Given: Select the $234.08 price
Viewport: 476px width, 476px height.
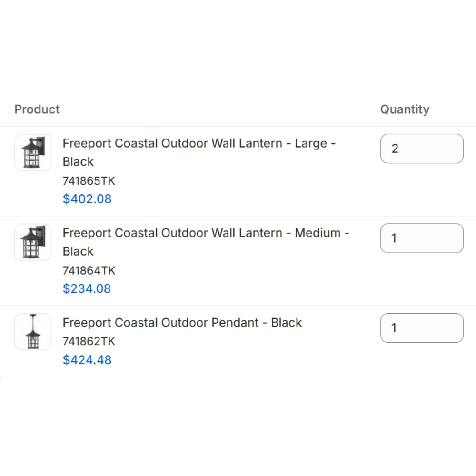Looking at the screenshot, I should 87,288.
